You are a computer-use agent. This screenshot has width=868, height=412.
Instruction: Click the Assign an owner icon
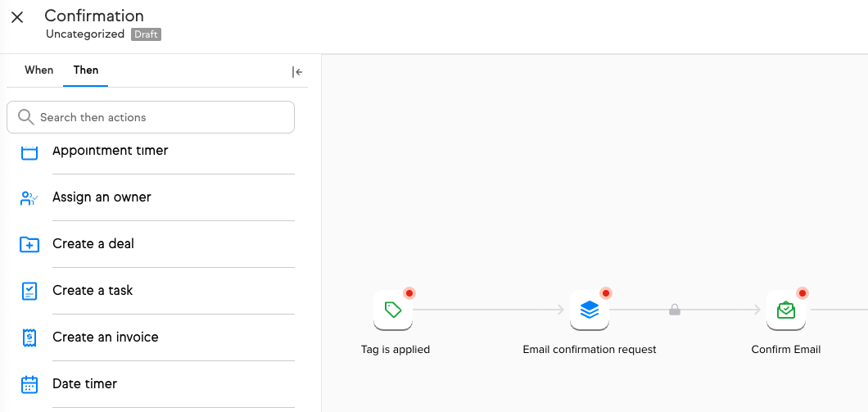29,197
